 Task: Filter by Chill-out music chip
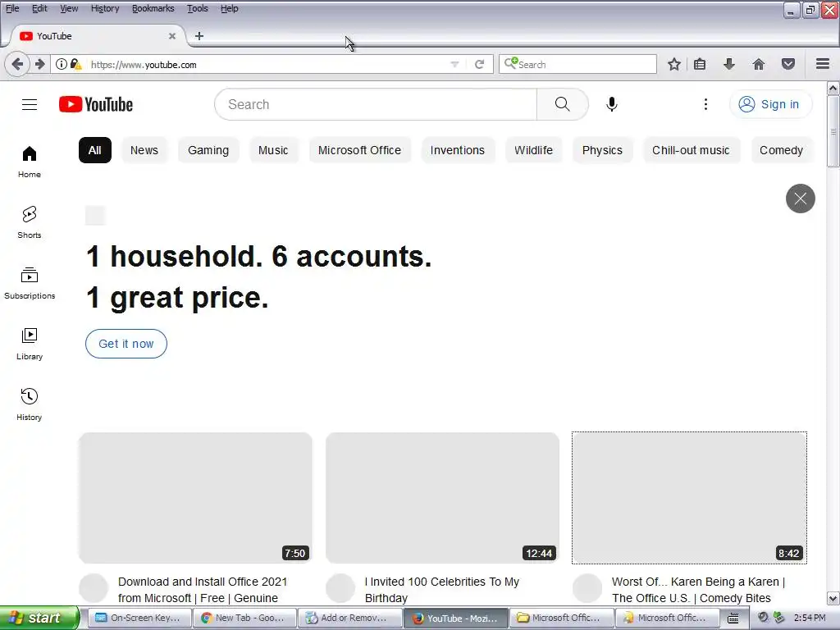[691, 151]
